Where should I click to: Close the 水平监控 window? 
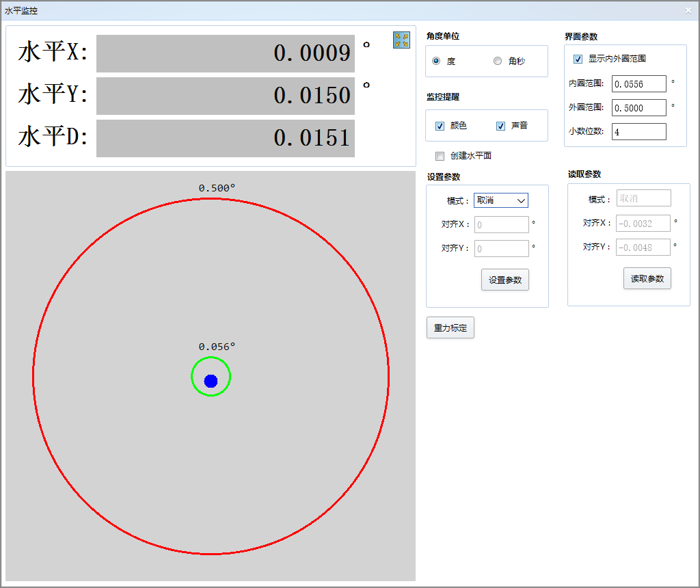688,10
